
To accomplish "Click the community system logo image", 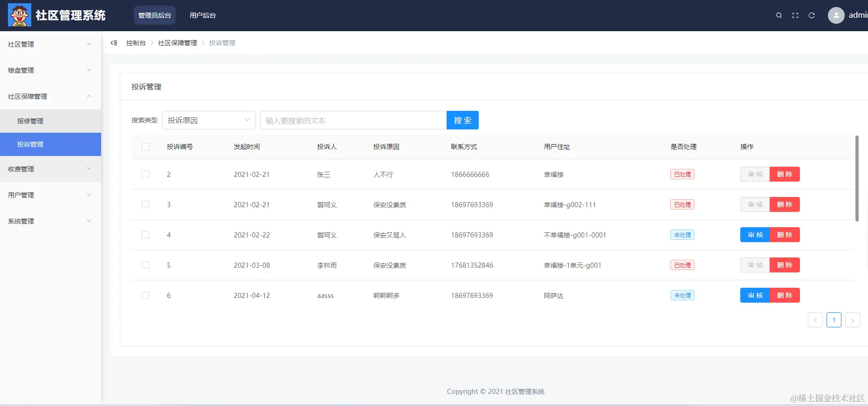I will point(20,15).
